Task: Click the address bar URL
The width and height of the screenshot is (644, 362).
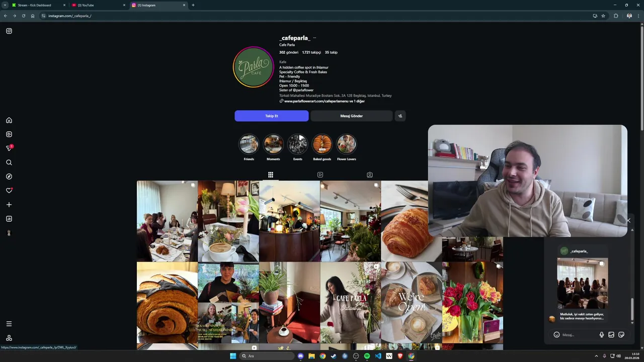Action: [69, 16]
